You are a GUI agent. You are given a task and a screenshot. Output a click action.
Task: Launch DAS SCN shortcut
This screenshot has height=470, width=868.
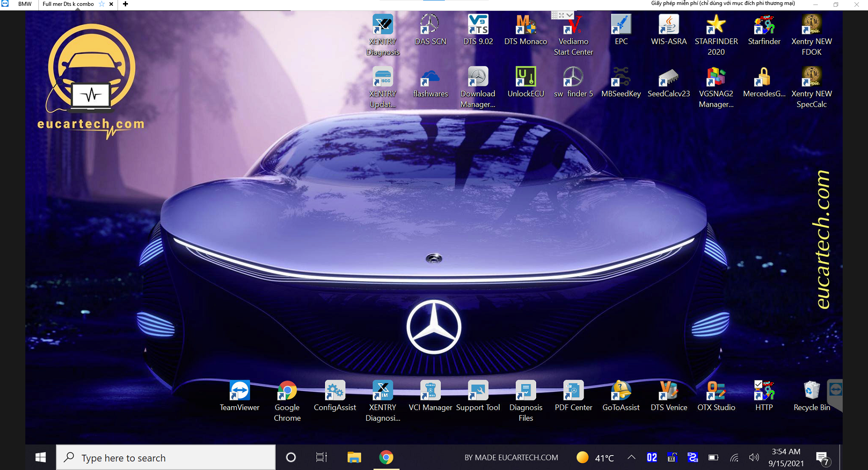430,30
